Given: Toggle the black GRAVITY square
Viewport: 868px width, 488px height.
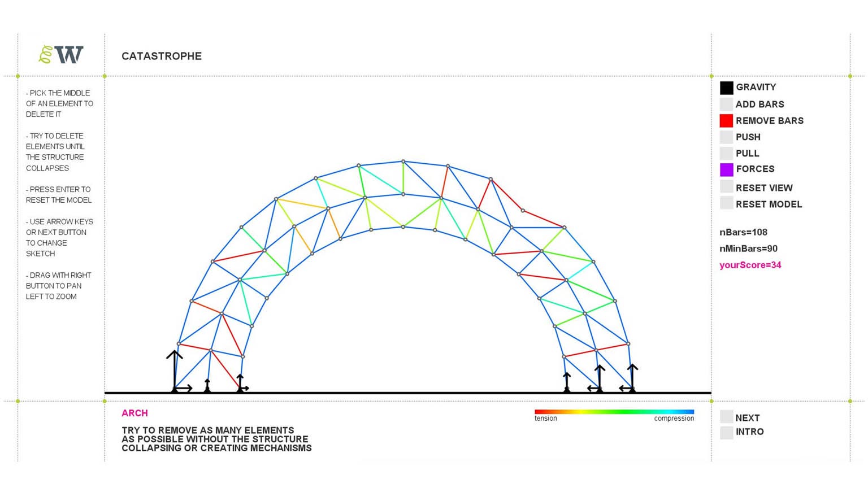Looking at the screenshot, I should (x=726, y=88).
